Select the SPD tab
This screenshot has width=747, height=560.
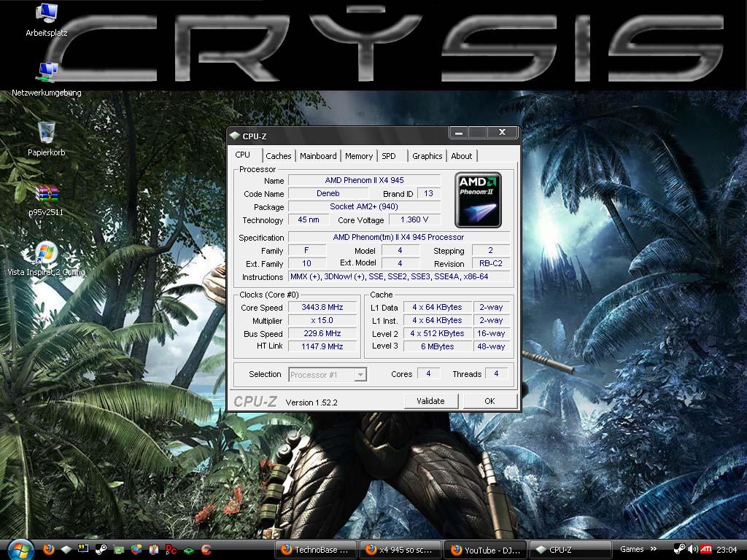[389, 156]
